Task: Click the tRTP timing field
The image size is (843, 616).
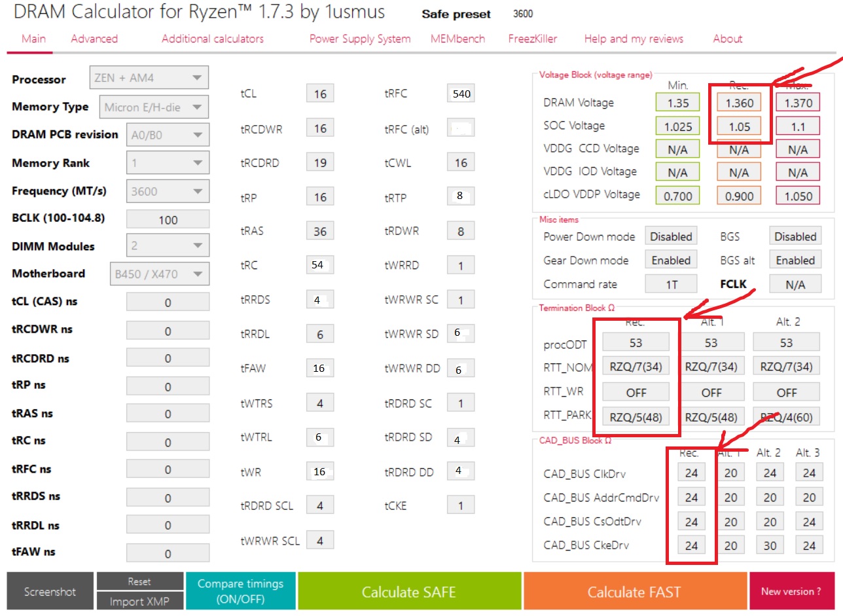Action: (x=461, y=196)
